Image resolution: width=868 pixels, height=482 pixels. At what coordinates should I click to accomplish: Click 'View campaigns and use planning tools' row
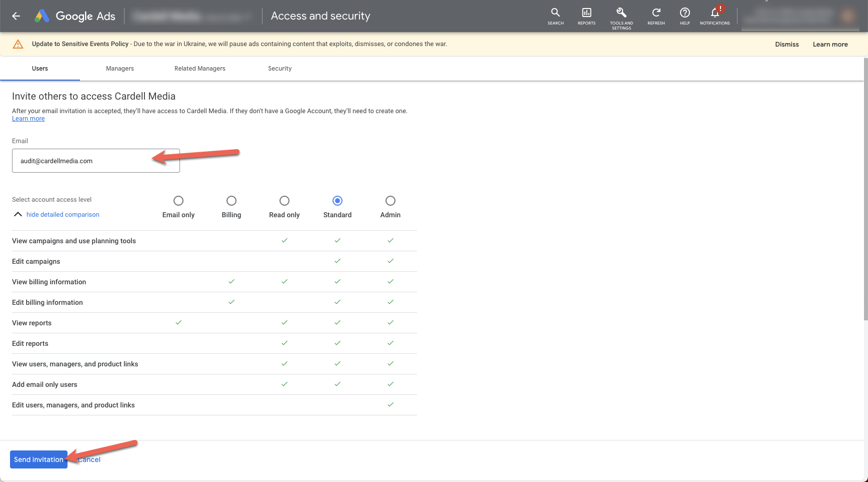click(214, 241)
